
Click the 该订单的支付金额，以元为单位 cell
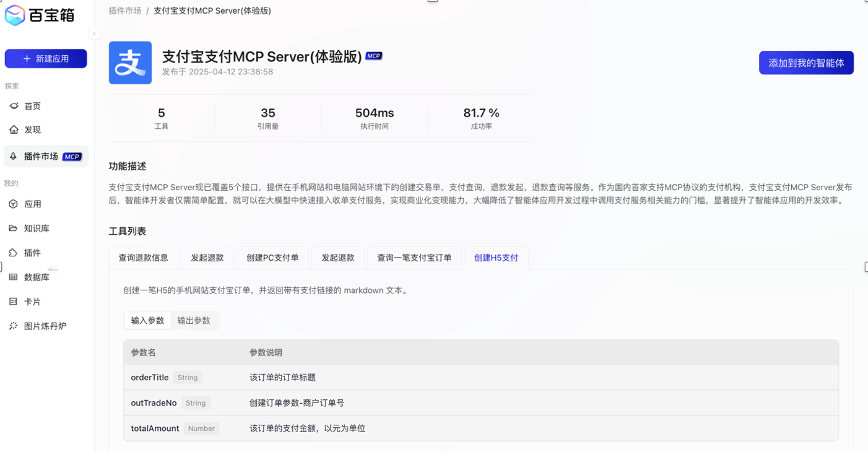(307, 428)
